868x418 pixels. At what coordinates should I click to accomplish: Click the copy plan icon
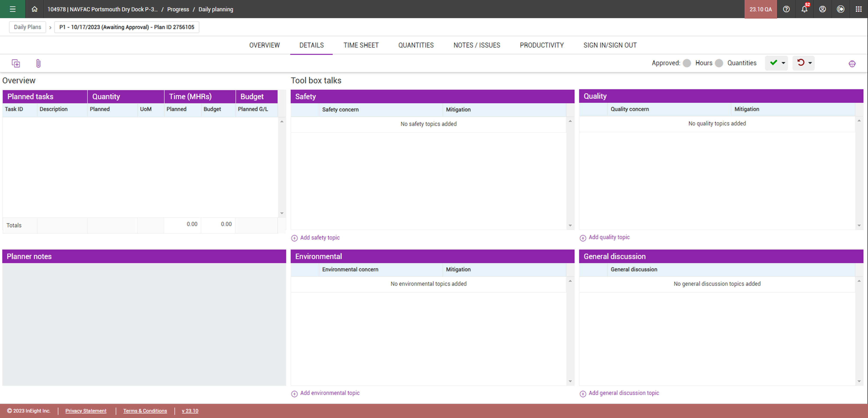point(16,63)
